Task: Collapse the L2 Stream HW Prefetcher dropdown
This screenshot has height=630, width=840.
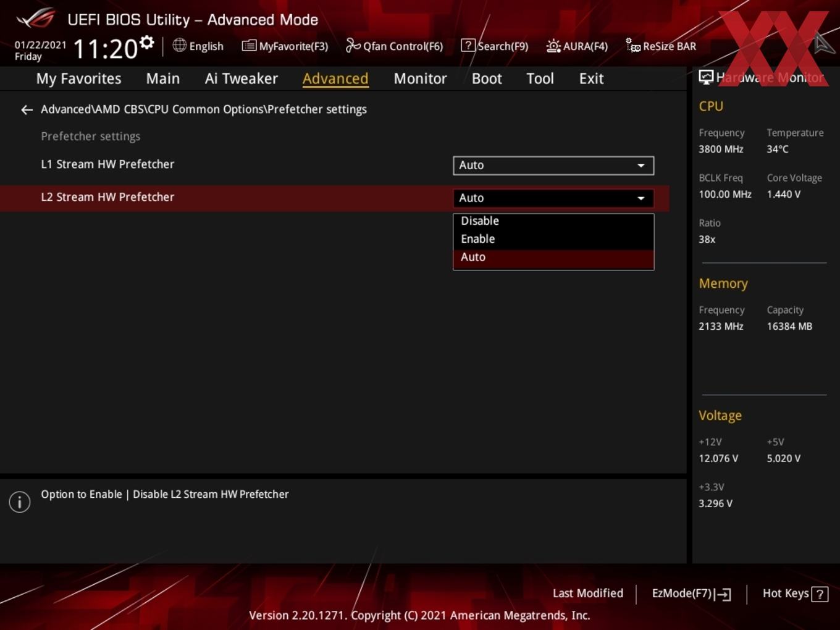Action: [x=553, y=198]
